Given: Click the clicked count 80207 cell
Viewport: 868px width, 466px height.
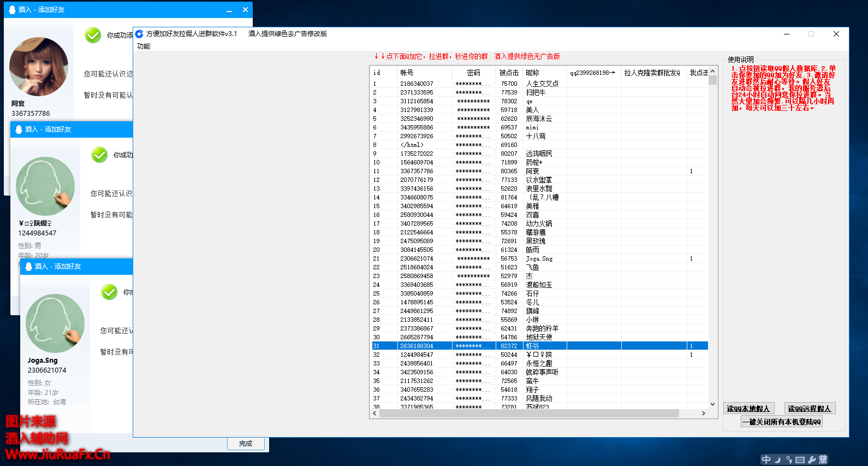Looking at the screenshot, I should [x=509, y=154].
